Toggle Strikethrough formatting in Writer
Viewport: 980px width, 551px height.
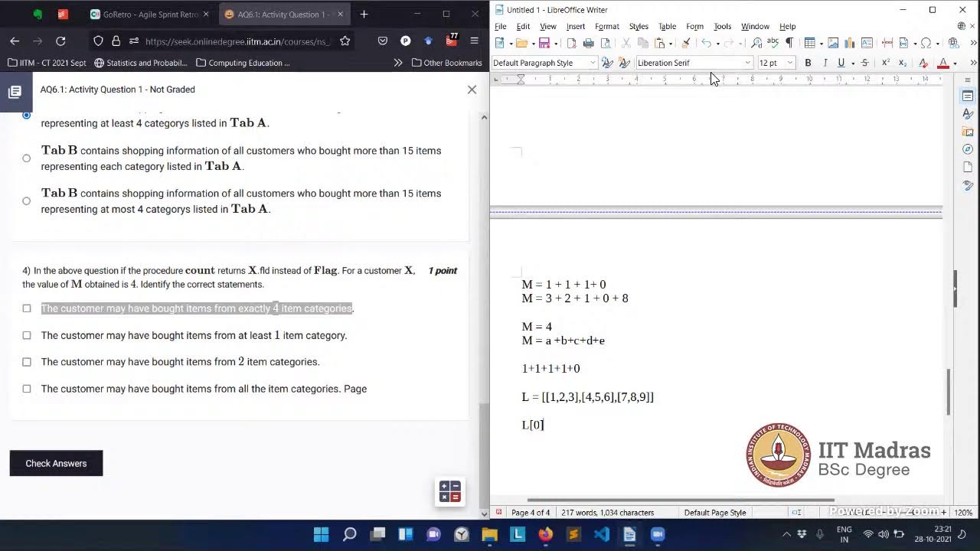coord(865,63)
